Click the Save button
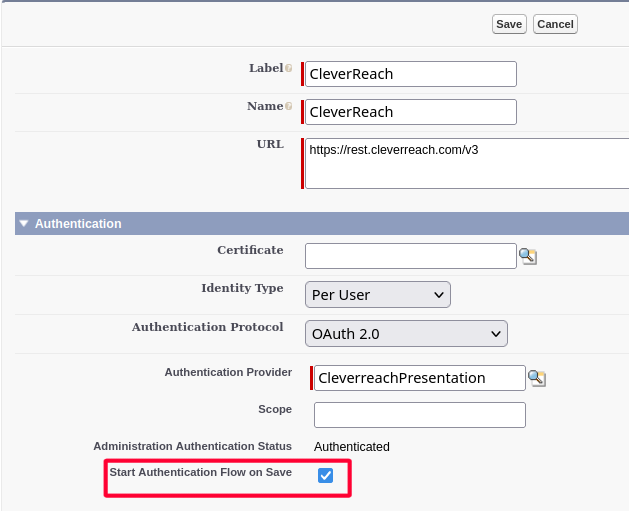Screen dimensions: 629x511 [x=509, y=24]
